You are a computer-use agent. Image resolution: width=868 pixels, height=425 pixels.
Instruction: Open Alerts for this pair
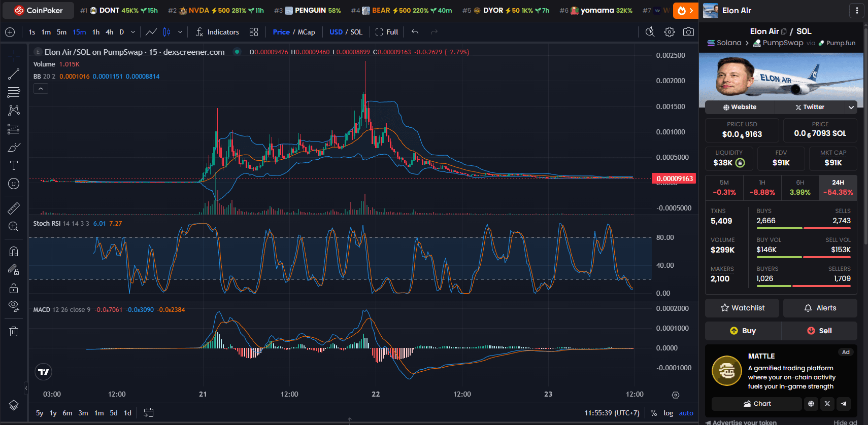tap(820, 308)
